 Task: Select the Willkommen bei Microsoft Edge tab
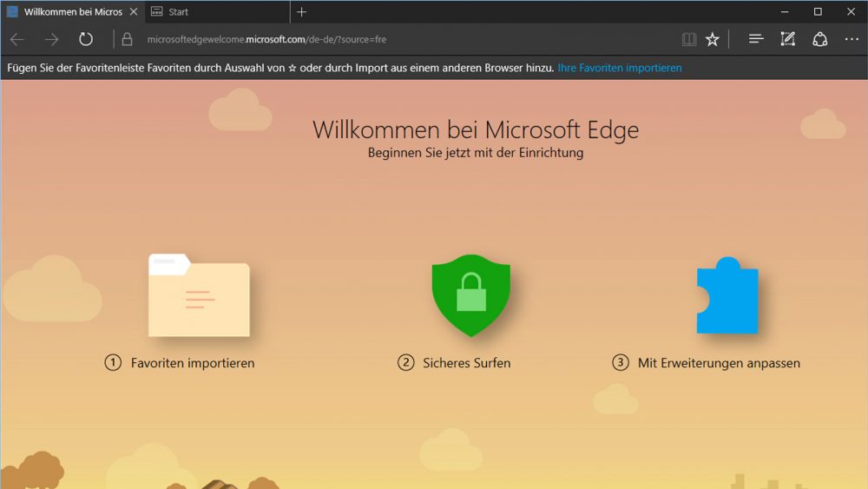point(73,12)
